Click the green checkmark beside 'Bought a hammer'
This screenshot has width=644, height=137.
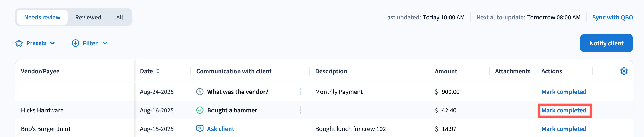click(200, 110)
